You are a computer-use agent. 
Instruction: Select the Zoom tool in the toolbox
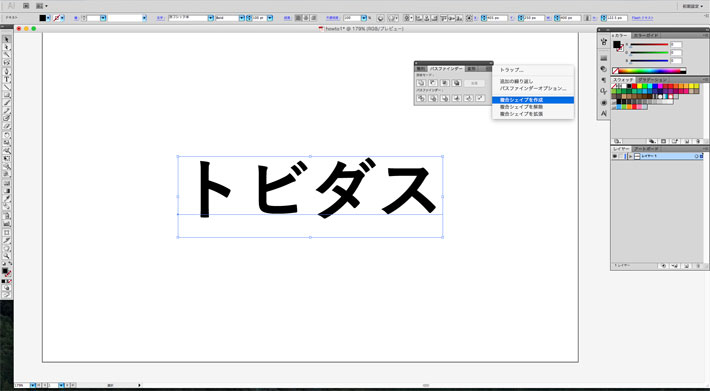pos(6,256)
